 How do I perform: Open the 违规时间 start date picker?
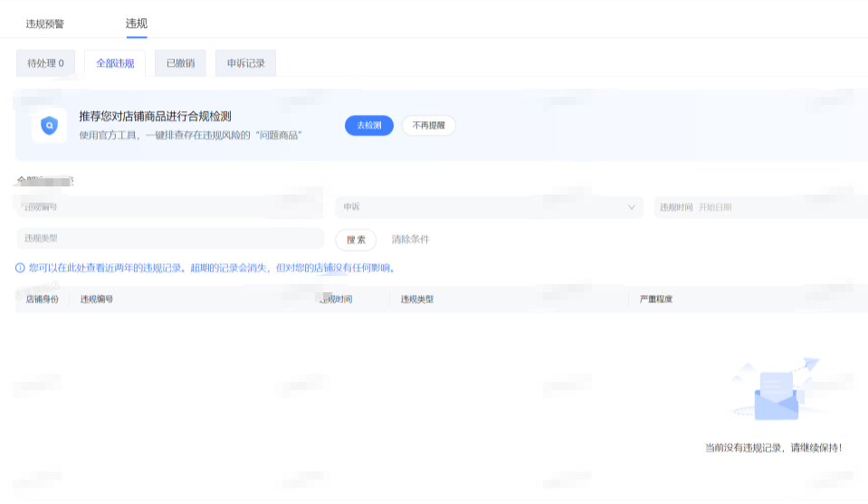click(x=715, y=207)
